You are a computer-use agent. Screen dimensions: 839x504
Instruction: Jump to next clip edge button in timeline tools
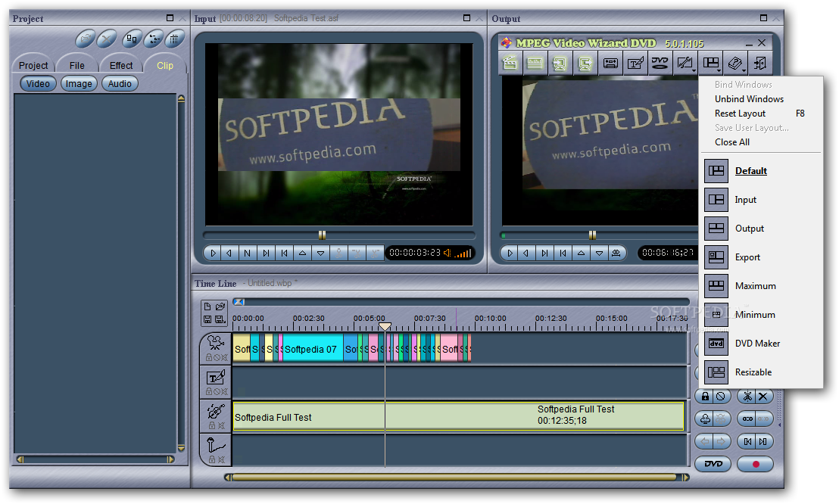pos(763,441)
